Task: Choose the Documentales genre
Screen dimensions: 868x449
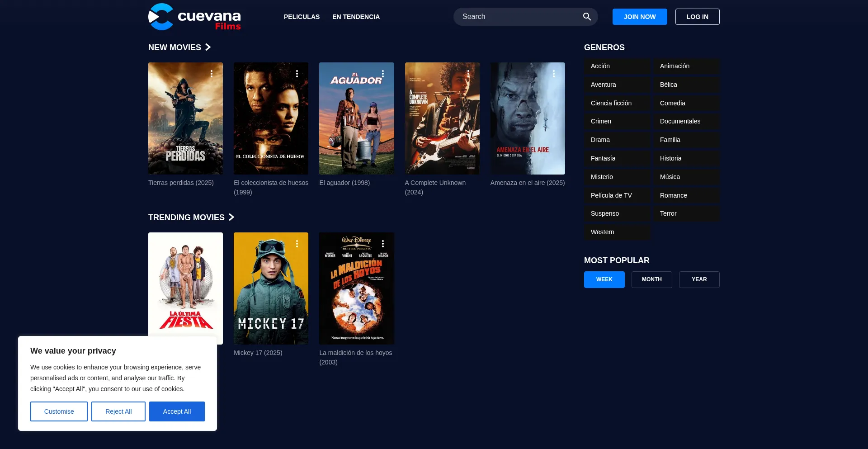Action: point(686,121)
